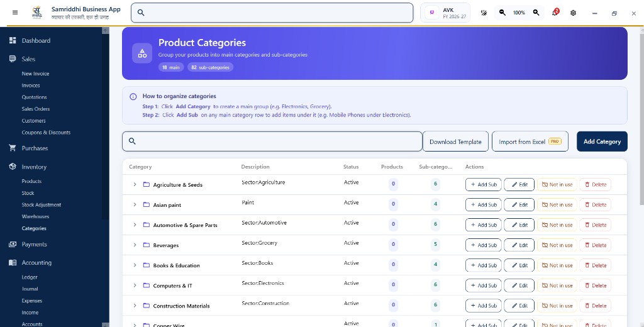The height and width of the screenshot is (327, 644).
Task: Open notifications bell icon
Action: tap(555, 13)
